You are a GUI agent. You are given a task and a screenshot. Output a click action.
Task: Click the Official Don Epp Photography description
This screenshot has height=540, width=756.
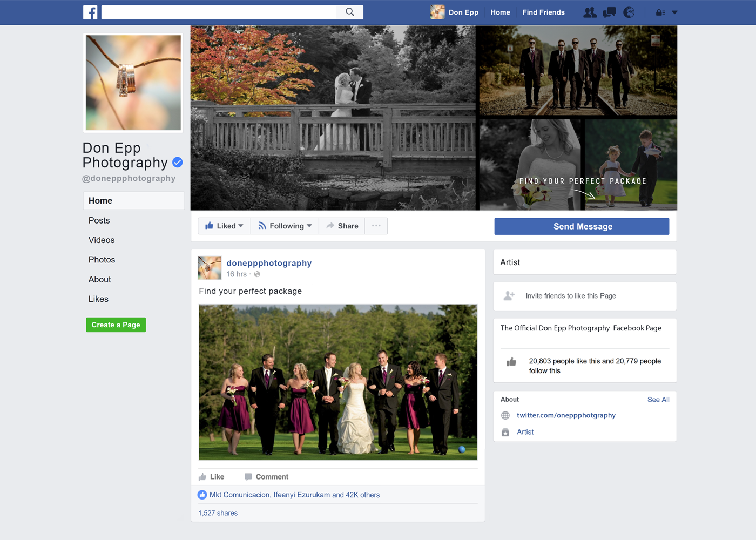tap(581, 328)
